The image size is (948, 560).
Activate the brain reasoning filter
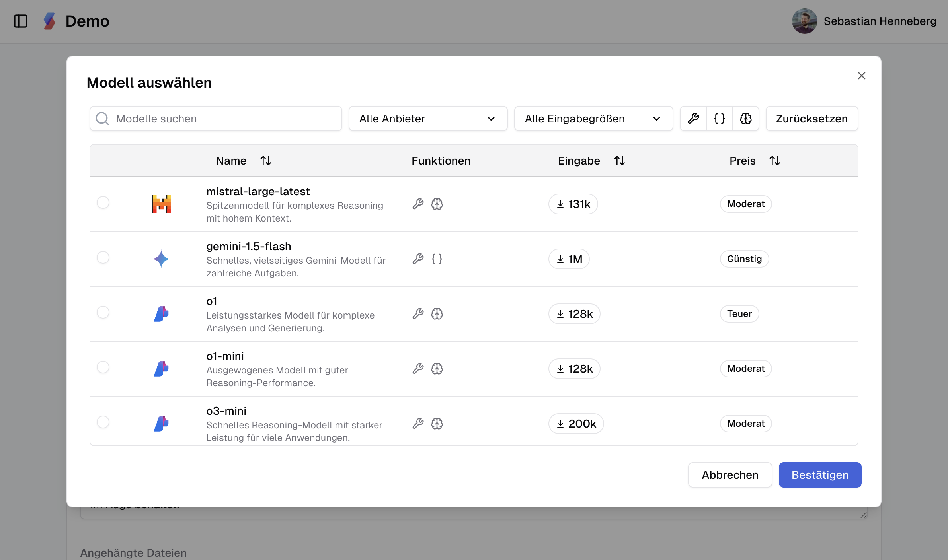click(745, 118)
